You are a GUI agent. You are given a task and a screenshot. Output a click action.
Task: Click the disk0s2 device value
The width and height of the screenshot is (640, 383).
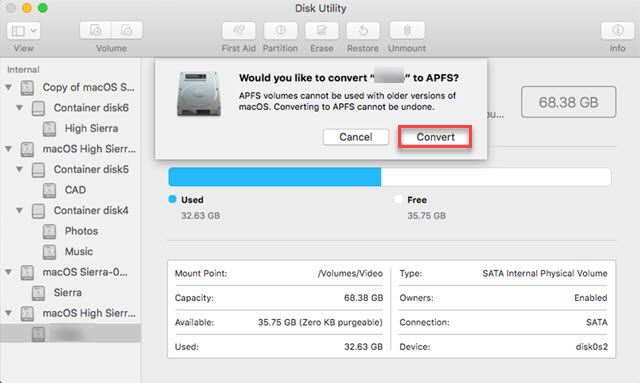click(591, 347)
